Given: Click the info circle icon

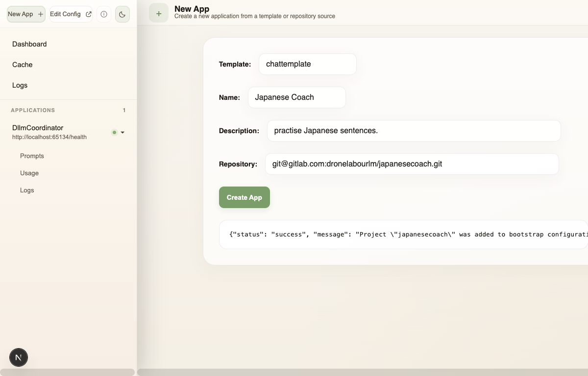Looking at the screenshot, I should coord(104,14).
